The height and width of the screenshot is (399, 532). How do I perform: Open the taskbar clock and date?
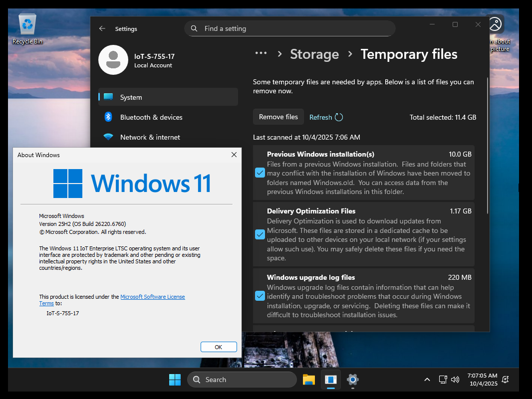(x=483, y=380)
